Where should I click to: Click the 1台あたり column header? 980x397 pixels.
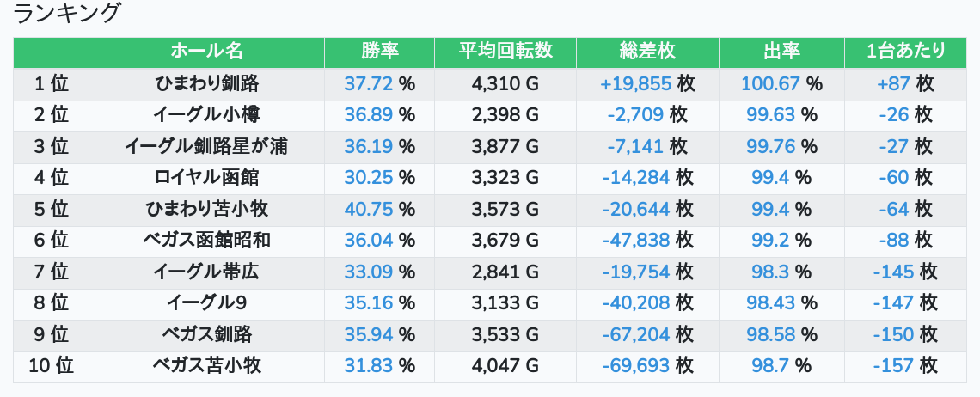tap(905, 52)
